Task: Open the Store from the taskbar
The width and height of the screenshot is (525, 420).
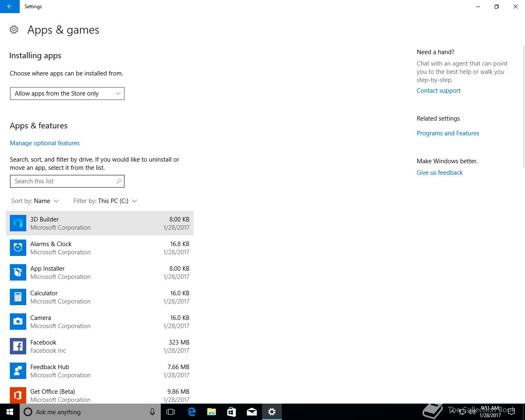Action: 231,412
